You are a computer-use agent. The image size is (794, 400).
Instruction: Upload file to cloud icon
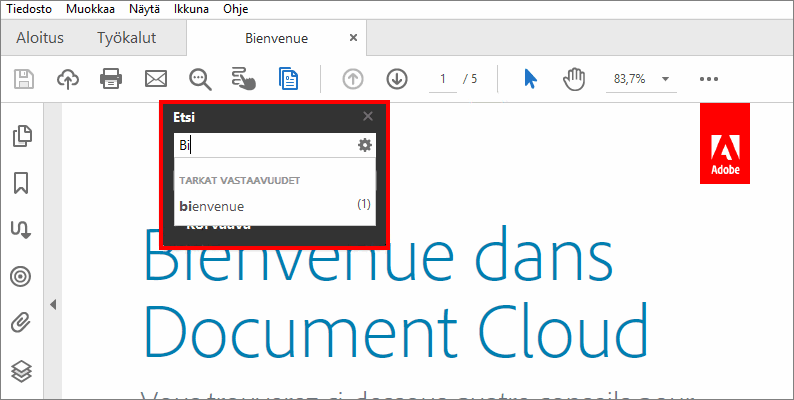pos(67,79)
